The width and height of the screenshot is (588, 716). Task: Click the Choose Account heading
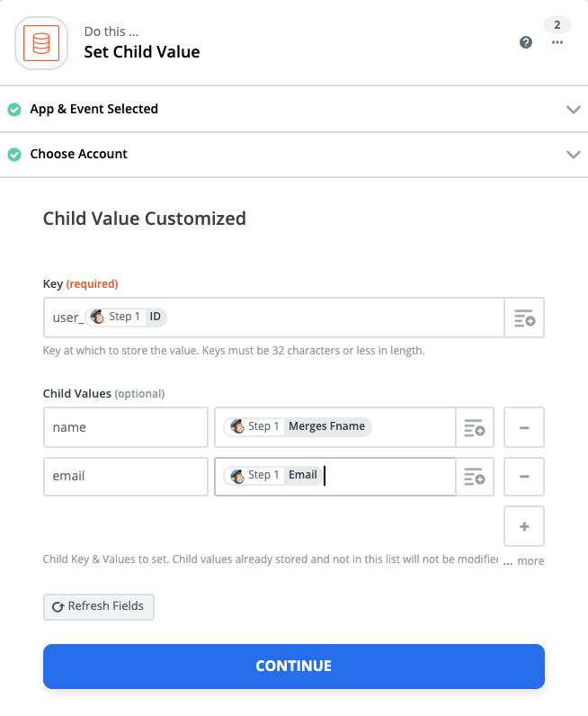click(79, 155)
